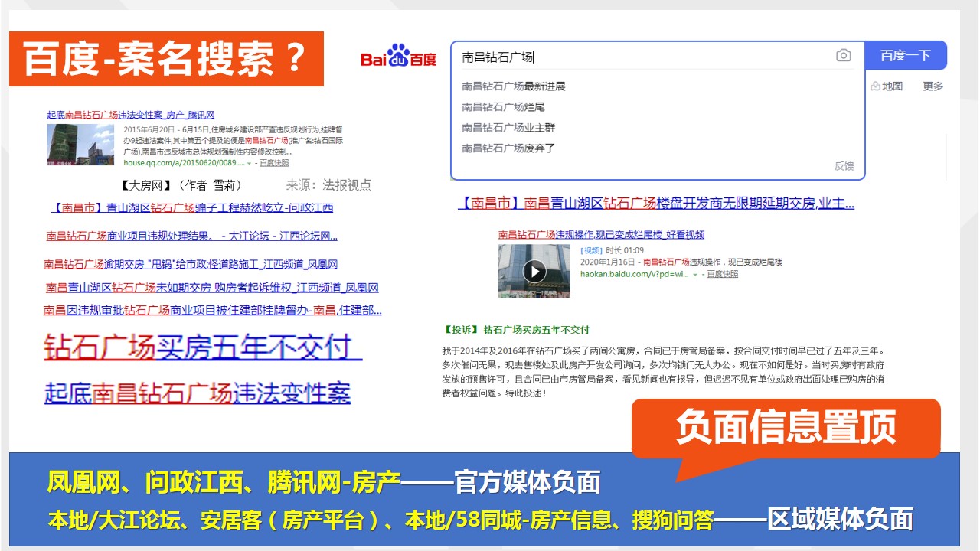
Task: Open 百度快照 under haokan.baidu.com result
Action: (722, 274)
